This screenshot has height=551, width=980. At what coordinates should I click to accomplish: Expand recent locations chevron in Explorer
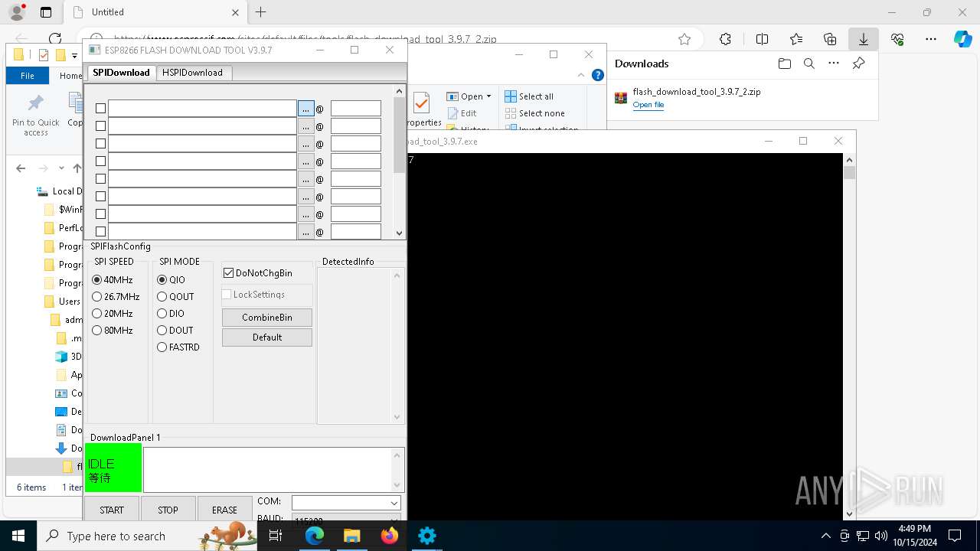tap(61, 168)
